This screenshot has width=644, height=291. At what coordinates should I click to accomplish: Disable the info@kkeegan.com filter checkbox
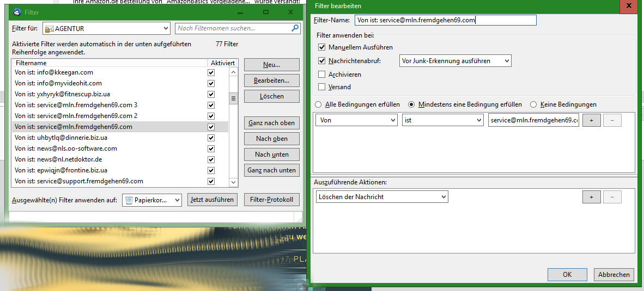(211, 72)
